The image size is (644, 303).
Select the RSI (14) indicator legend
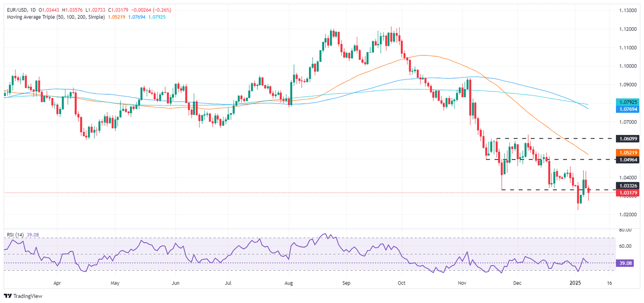pos(15,235)
